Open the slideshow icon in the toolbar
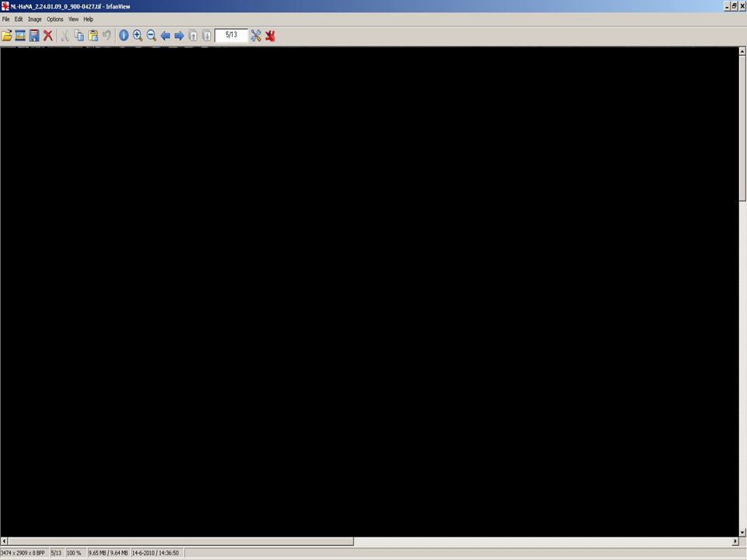 (x=20, y=36)
